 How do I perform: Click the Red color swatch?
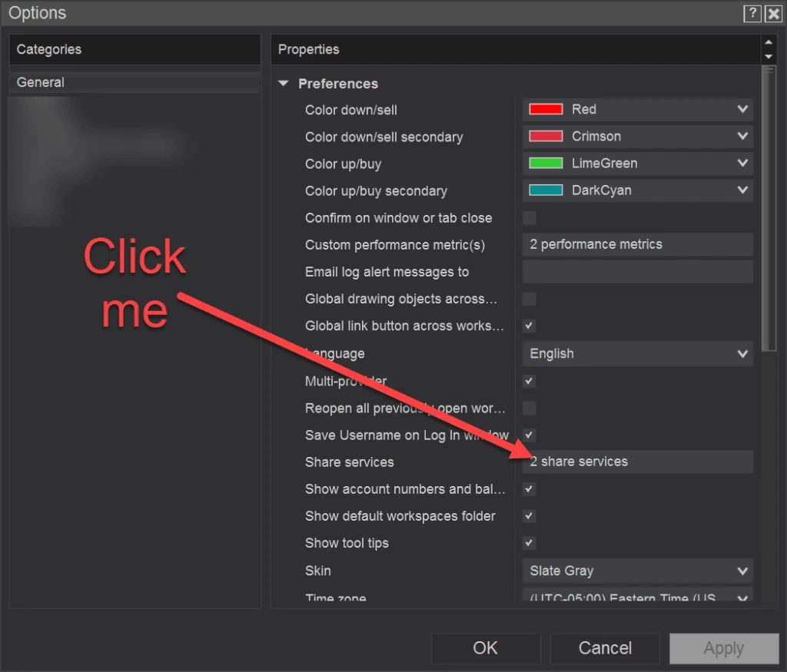pyautogui.click(x=546, y=109)
